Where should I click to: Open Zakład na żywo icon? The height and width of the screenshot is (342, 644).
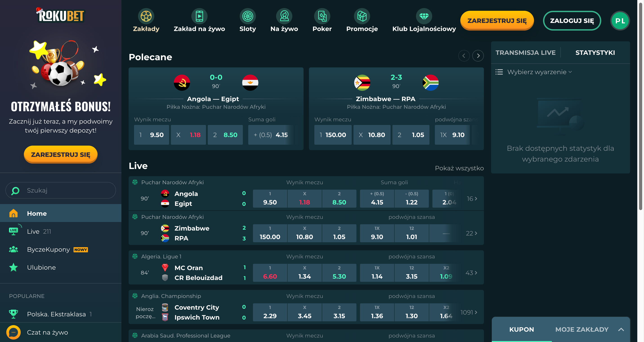click(x=199, y=16)
